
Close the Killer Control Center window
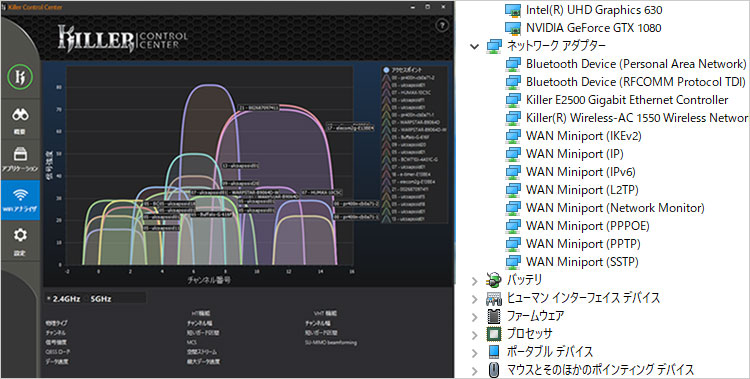pos(443,7)
